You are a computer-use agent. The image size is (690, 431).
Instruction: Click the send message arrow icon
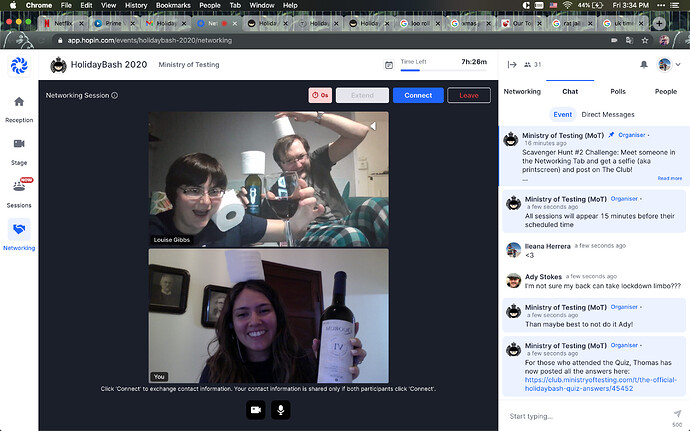(x=677, y=413)
